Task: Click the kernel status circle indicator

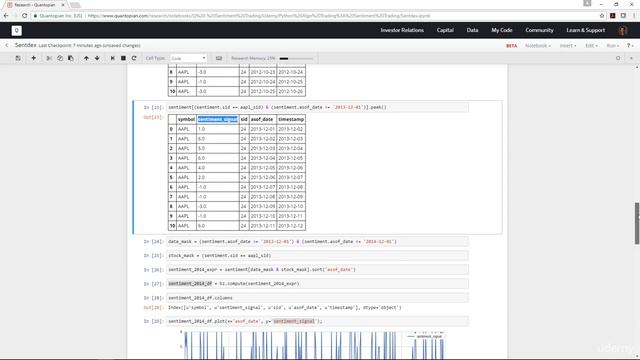Action: pos(618,58)
